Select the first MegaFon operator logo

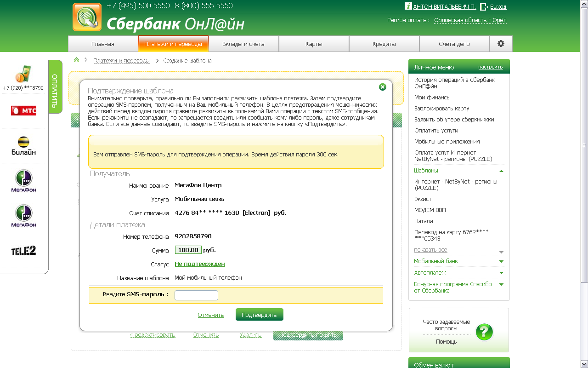click(x=23, y=181)
